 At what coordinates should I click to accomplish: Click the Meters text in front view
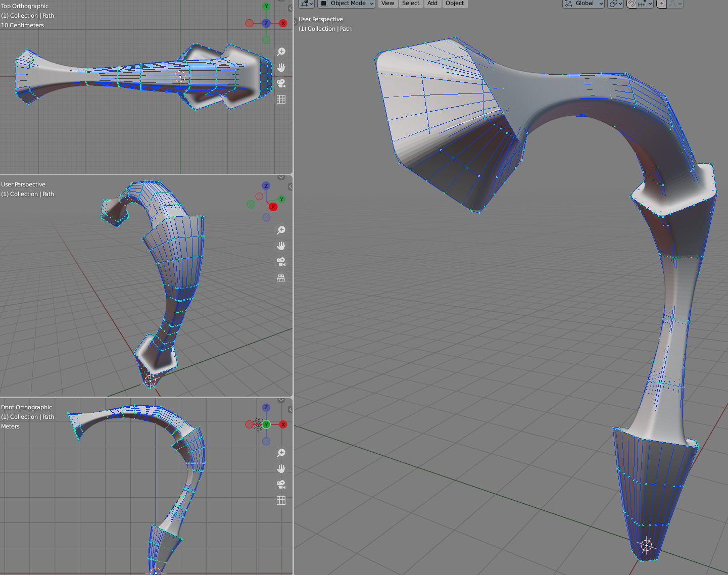click(10, 426)
